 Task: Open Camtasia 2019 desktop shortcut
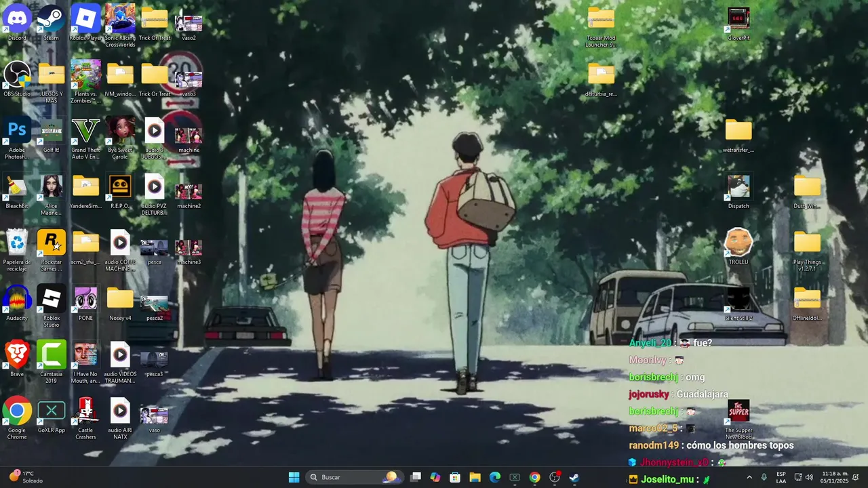click(x=51, y=362)
